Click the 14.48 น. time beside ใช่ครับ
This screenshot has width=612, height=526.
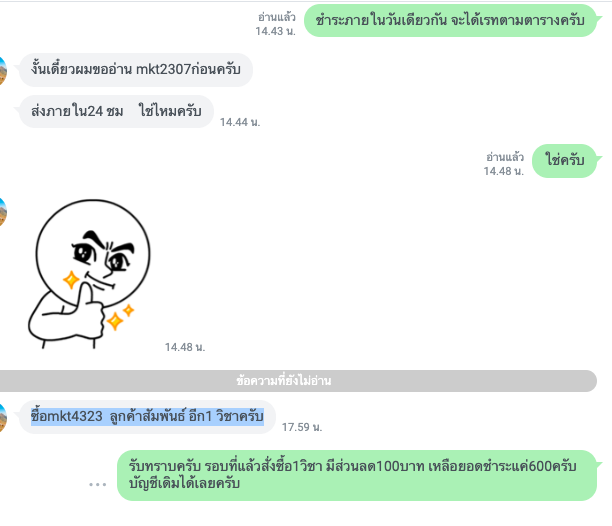(503, 171)
